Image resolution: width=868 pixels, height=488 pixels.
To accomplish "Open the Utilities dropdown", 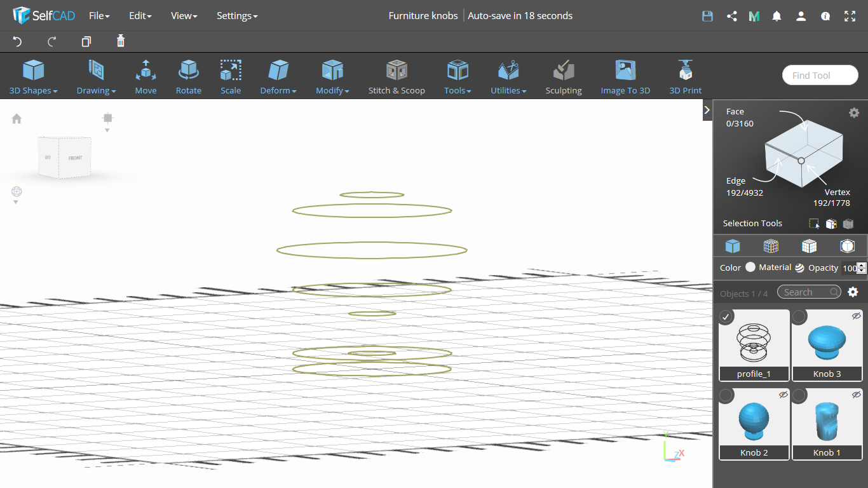I will 508,77.
